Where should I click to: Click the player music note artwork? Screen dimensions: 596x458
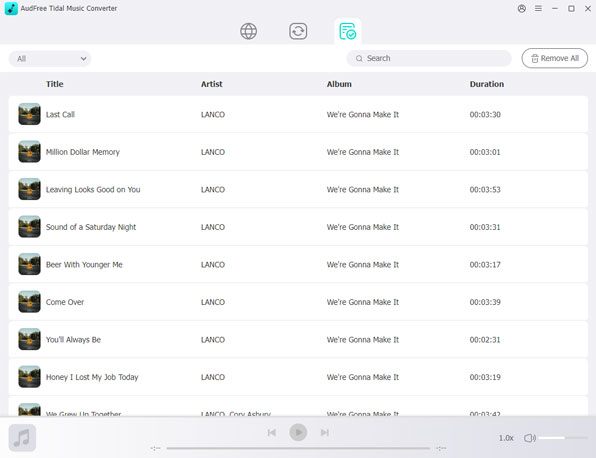22,438
